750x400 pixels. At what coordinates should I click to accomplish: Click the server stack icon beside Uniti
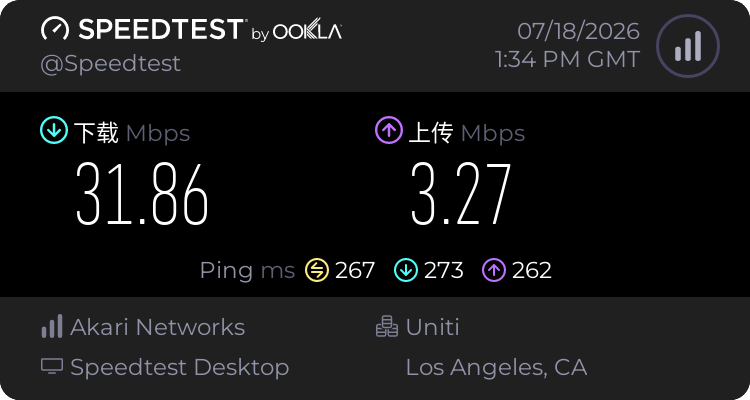(x=386, y=327)
